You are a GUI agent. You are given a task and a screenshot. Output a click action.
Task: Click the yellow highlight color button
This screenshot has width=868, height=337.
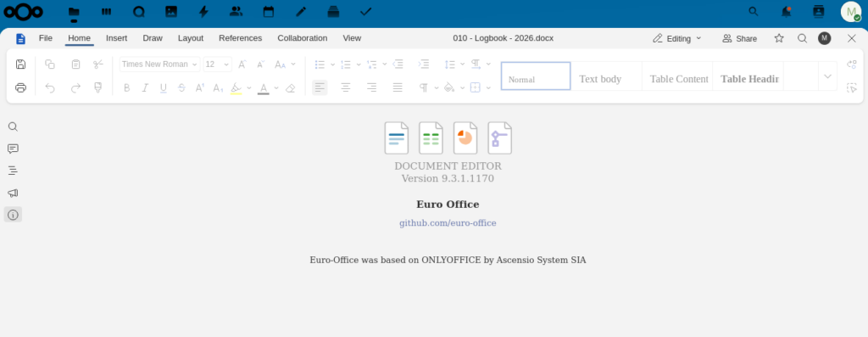pos(236,87)
